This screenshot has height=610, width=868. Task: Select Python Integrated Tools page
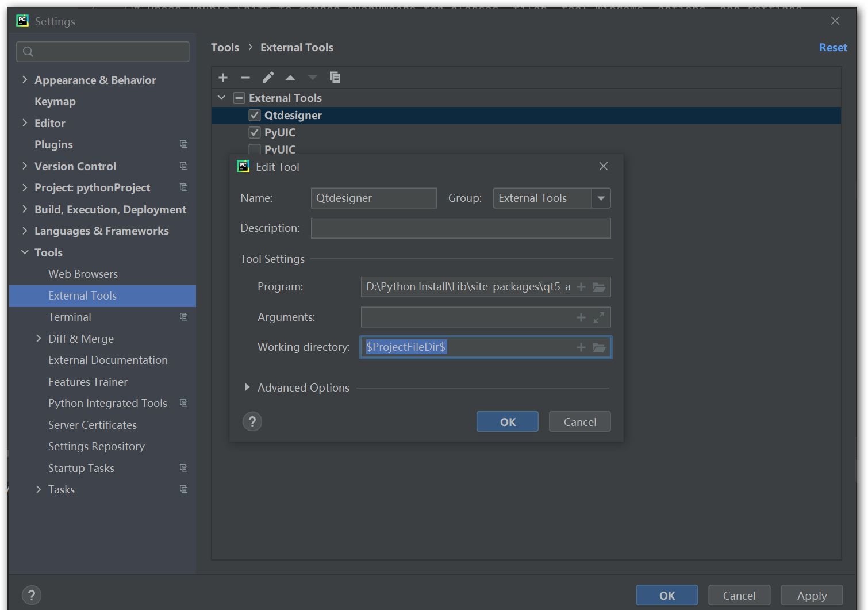tap(107, 404)
